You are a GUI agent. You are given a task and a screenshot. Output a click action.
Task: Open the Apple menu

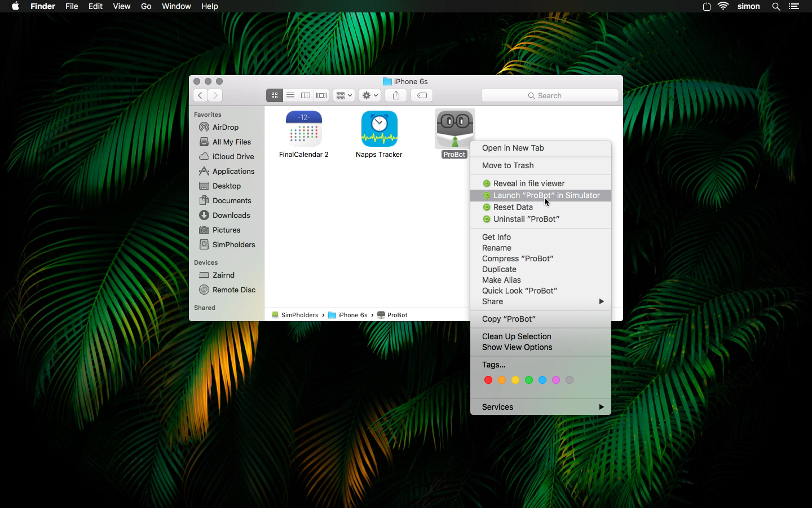coord(15,6)
